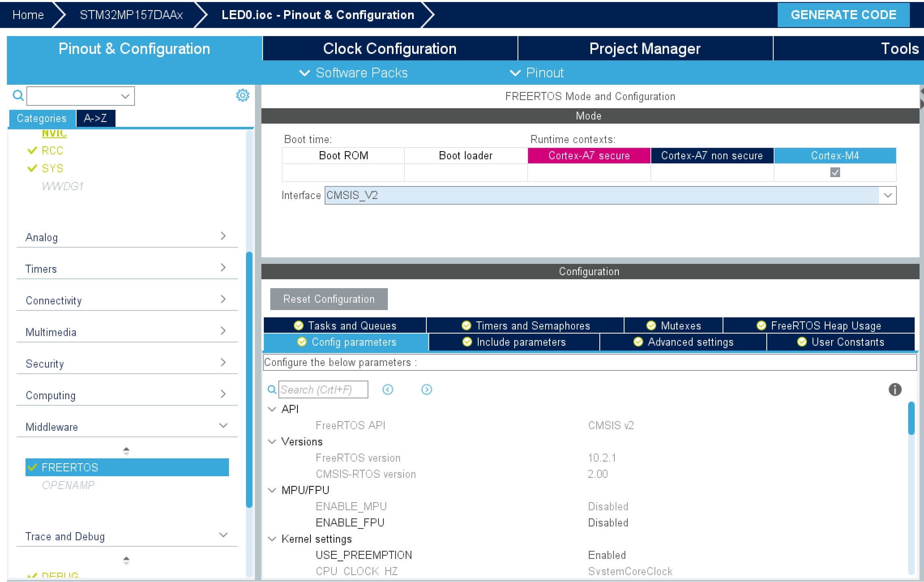Click the parameter Search input field
The height and width of the screenshot is (582, 924).
(323, 389)
